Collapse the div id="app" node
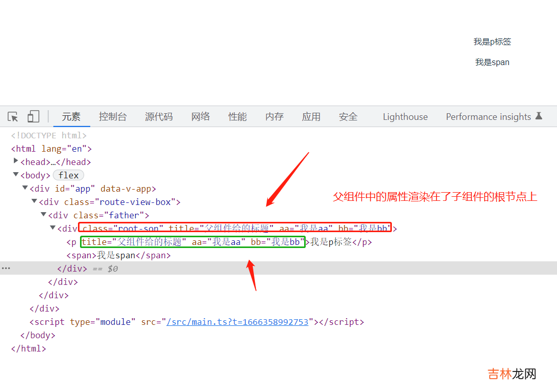Screen dimensions: 557x392 25,188
